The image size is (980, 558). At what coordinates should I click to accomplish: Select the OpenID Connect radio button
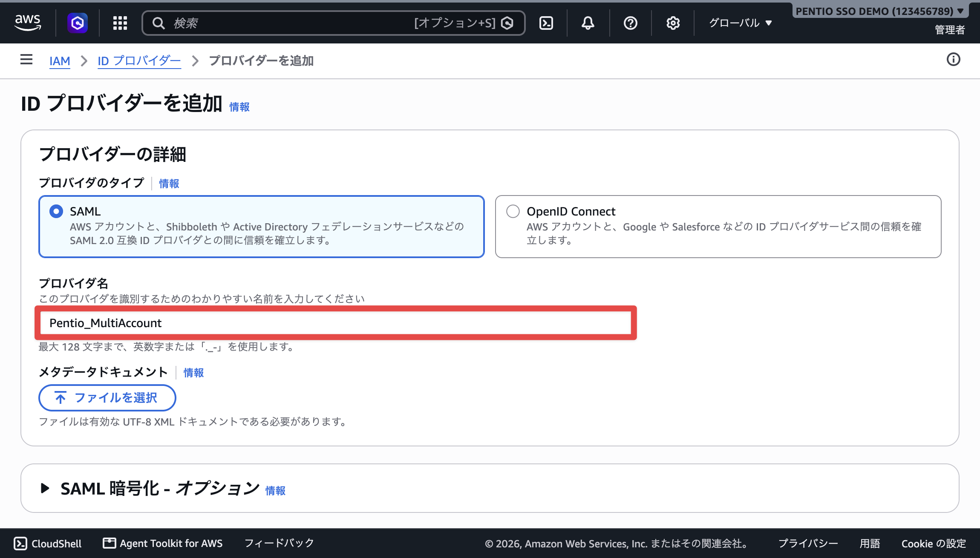513,211
